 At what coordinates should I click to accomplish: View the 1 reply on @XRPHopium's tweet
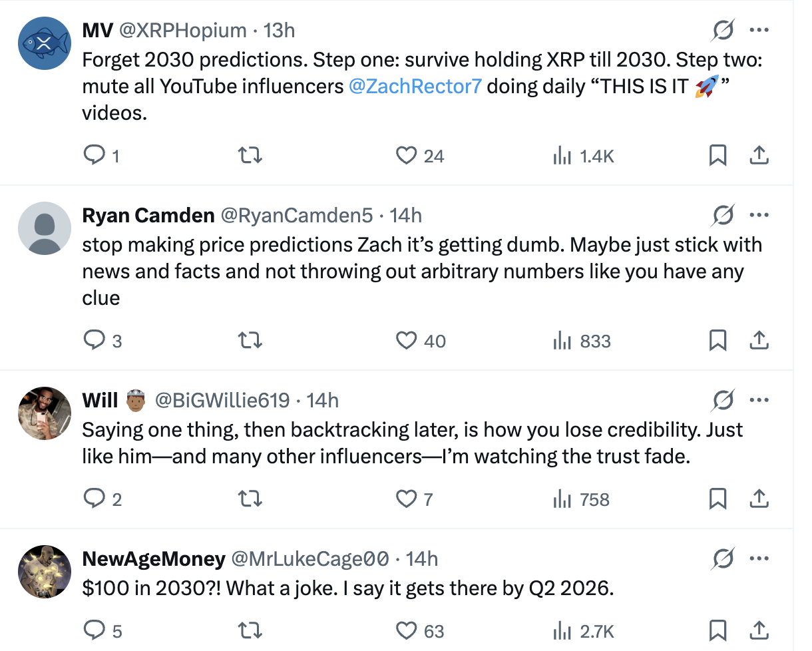click(x=94, y=155)
